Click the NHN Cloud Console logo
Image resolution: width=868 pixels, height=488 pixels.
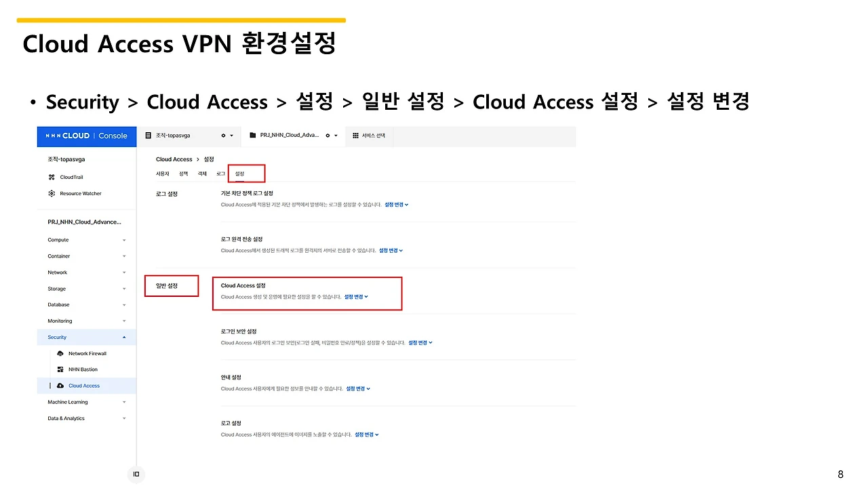pos(86,136)
